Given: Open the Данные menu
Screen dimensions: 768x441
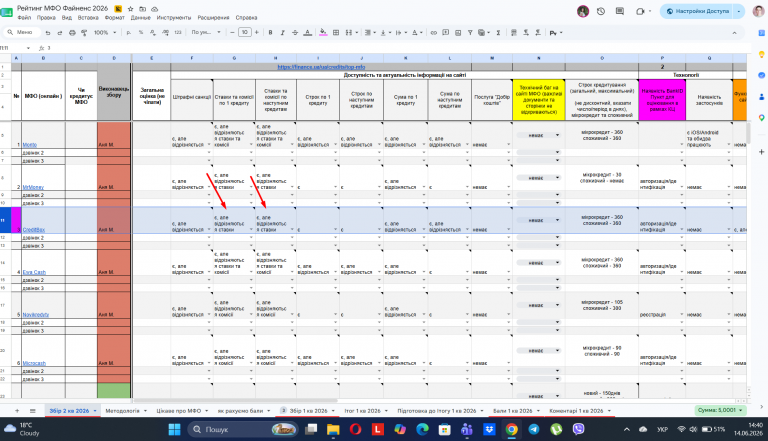Looking at the screenshot, I should pyautogui.click(x=141, y=18).
